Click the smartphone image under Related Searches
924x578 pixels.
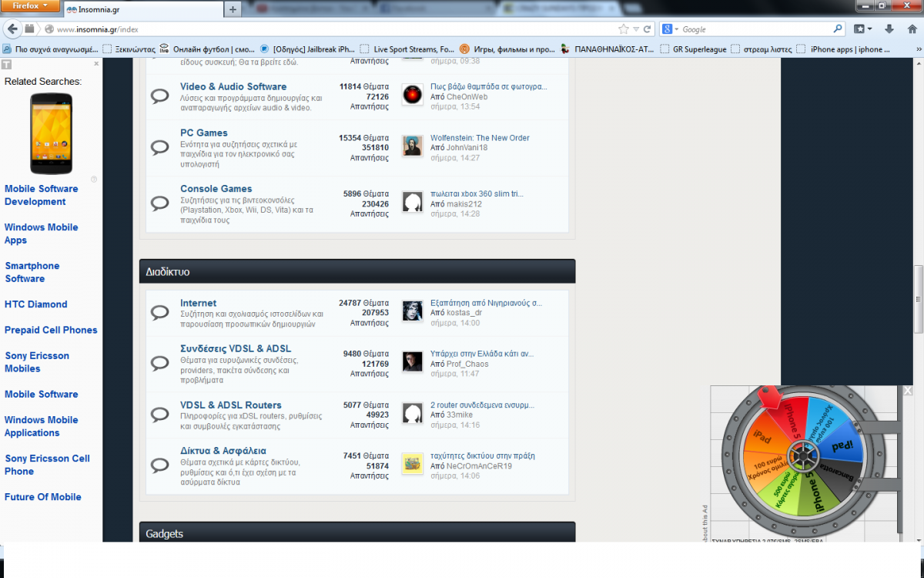point(51,133)
